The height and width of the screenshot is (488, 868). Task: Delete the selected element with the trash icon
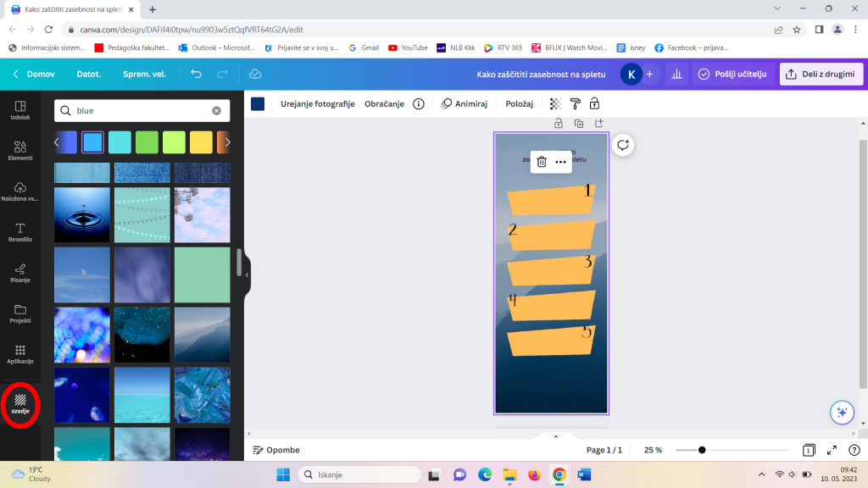pos(542,162)
